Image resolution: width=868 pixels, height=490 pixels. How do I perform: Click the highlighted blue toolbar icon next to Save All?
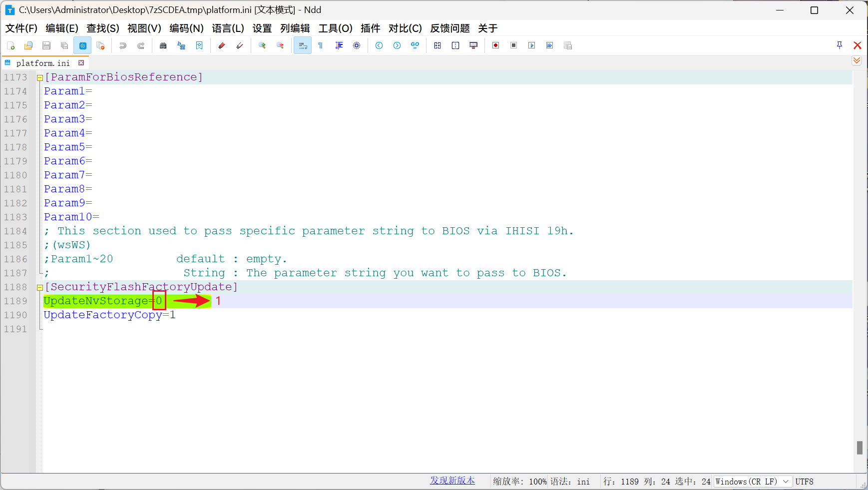[x=82, y=45]
